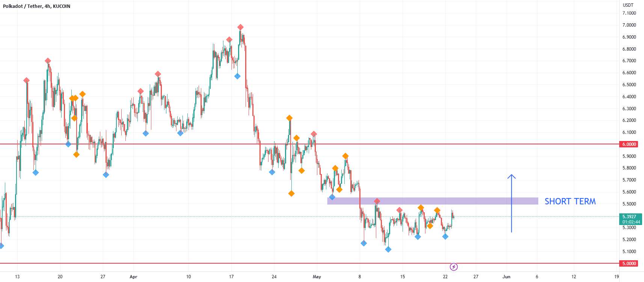The height and width of the screenshot is (282, 644).
Task: Click the lightning bolt event icon on the time axis
Action: [x=454, y=267]
